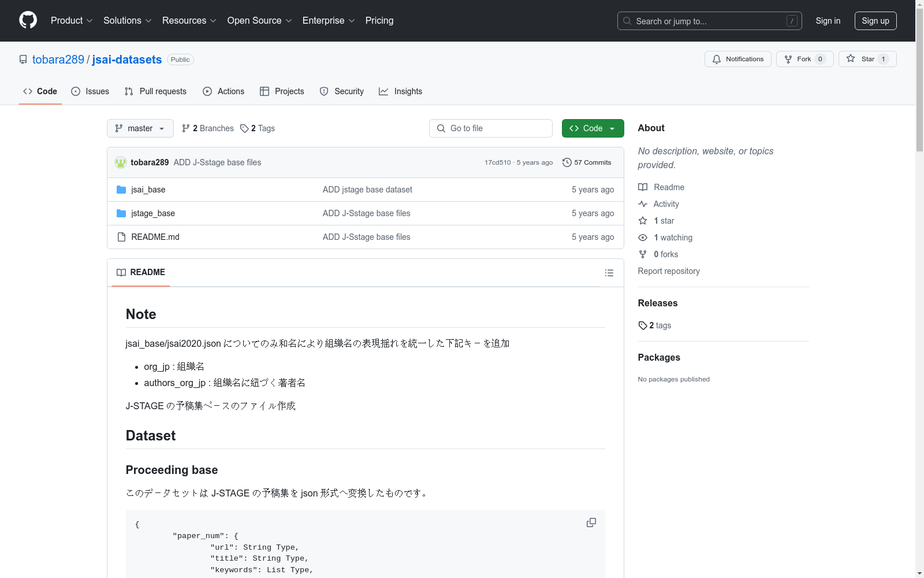This screenshot has height=578, width=924.
Task: Open the README.md file
Action: 155,237
